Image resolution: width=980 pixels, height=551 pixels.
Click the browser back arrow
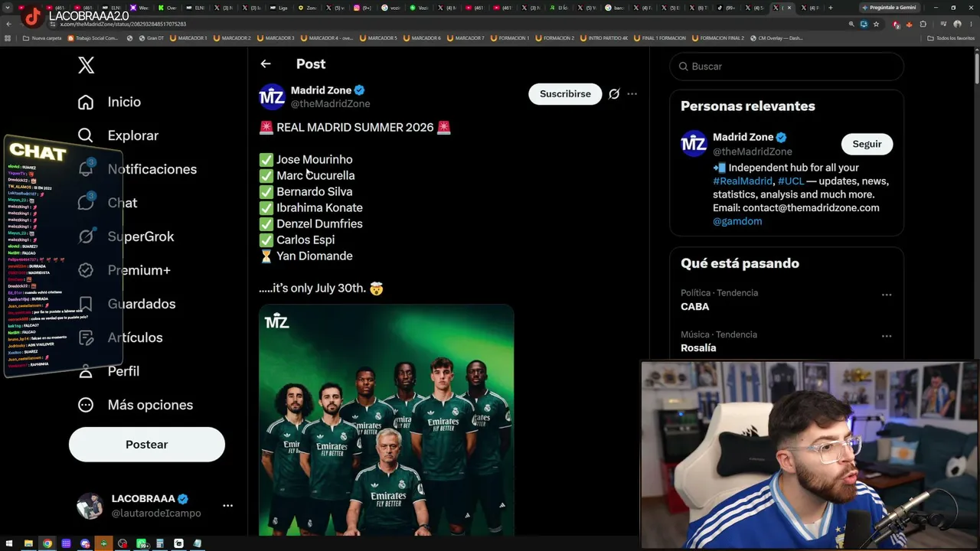tap(8, 24)
